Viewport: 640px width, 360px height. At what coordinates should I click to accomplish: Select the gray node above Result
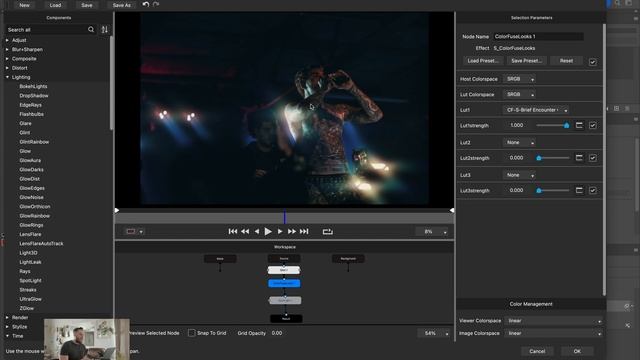coord(285,300)
